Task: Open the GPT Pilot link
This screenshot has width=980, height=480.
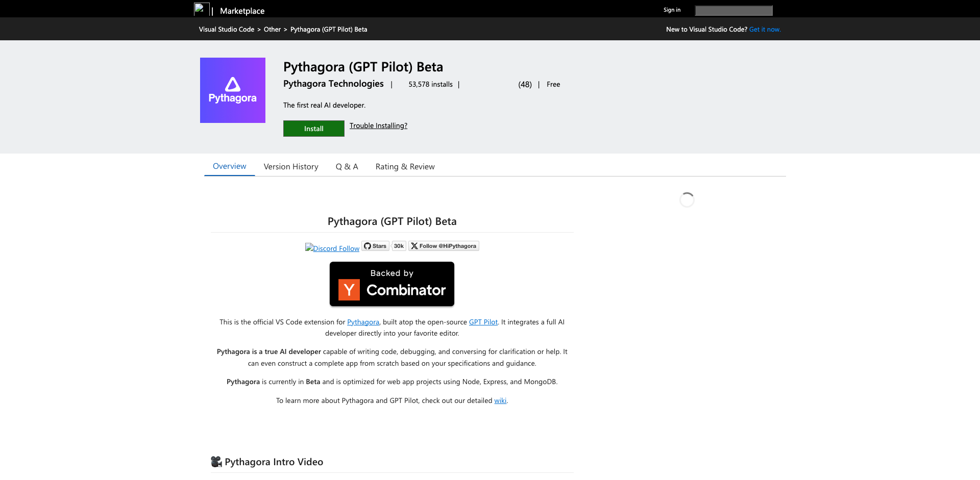Action: coord(483,322)
